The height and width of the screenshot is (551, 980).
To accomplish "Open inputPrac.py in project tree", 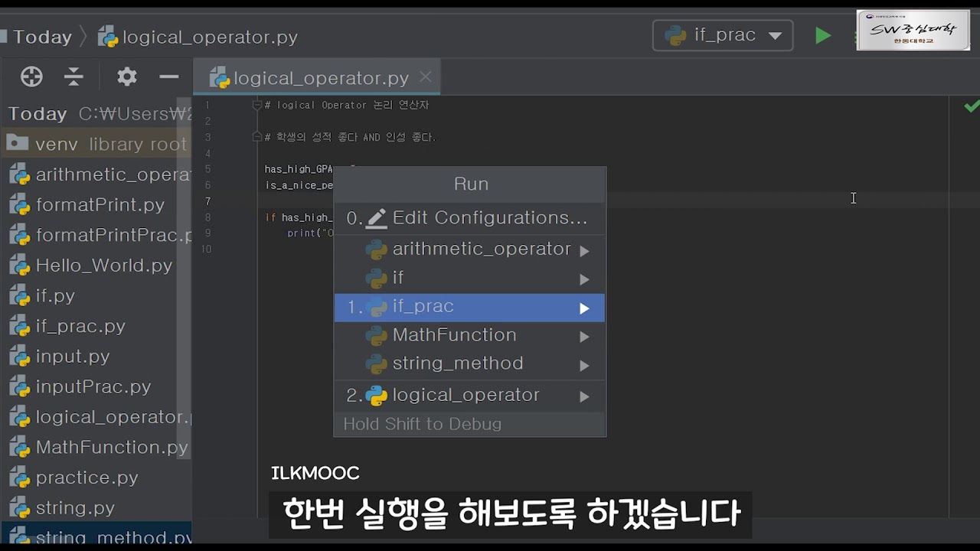I will (x=96, y=386).
